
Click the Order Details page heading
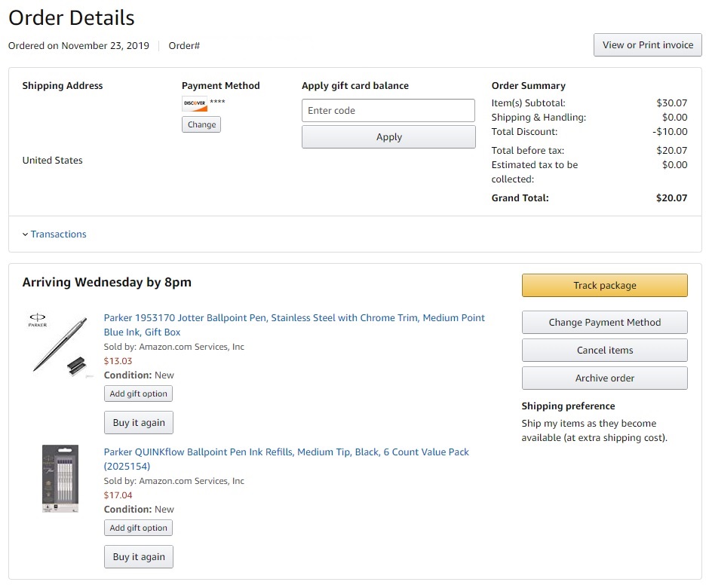click(72, 17)
